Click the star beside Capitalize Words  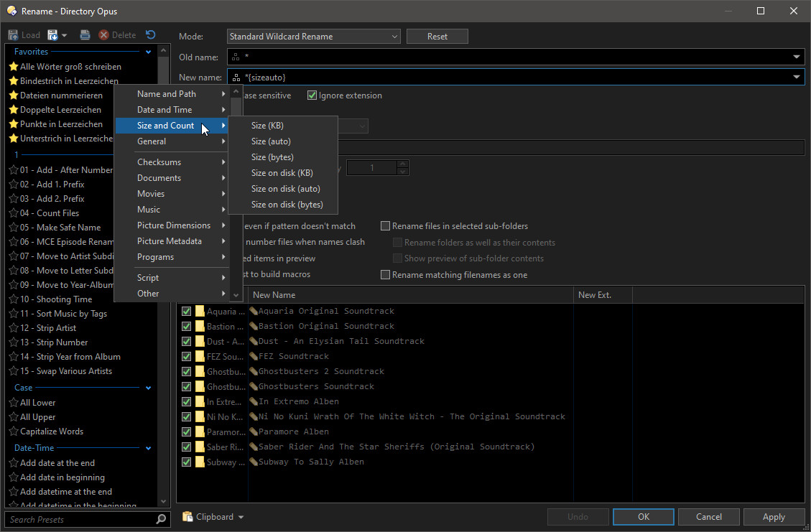[x=14, y=431]
